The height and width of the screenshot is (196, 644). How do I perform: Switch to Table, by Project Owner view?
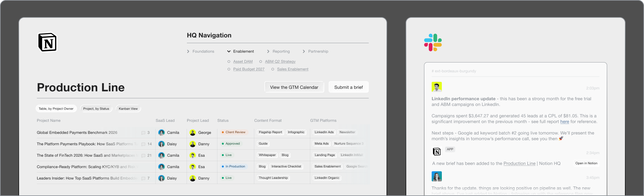point(56,108)
